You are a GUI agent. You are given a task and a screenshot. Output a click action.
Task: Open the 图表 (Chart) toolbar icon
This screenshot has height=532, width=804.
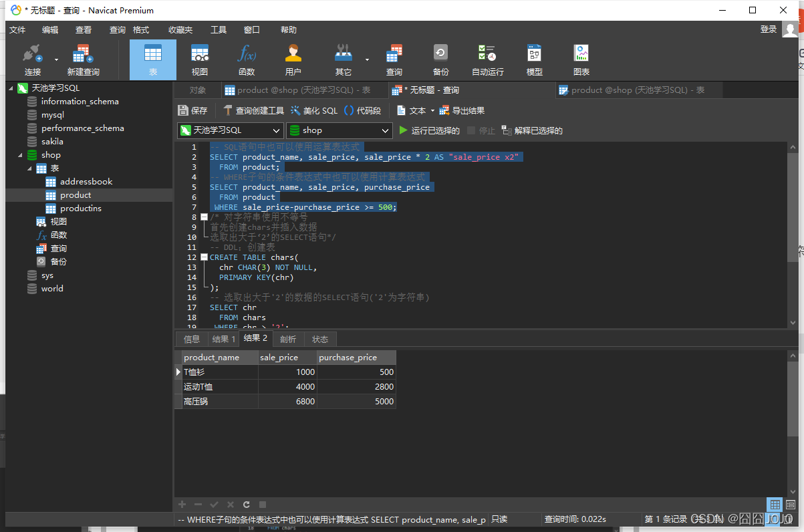(581, 60)
